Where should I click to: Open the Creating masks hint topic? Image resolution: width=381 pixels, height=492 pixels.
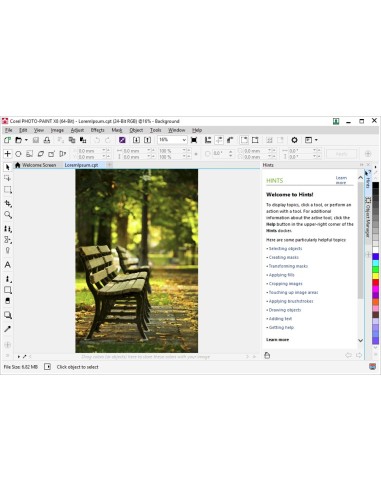[x=284, y=257]
